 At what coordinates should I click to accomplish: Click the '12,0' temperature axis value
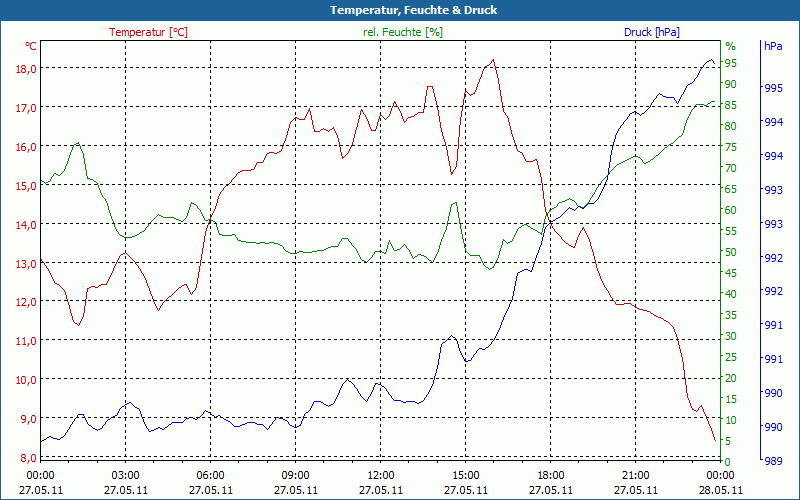[x=26, y=302]
